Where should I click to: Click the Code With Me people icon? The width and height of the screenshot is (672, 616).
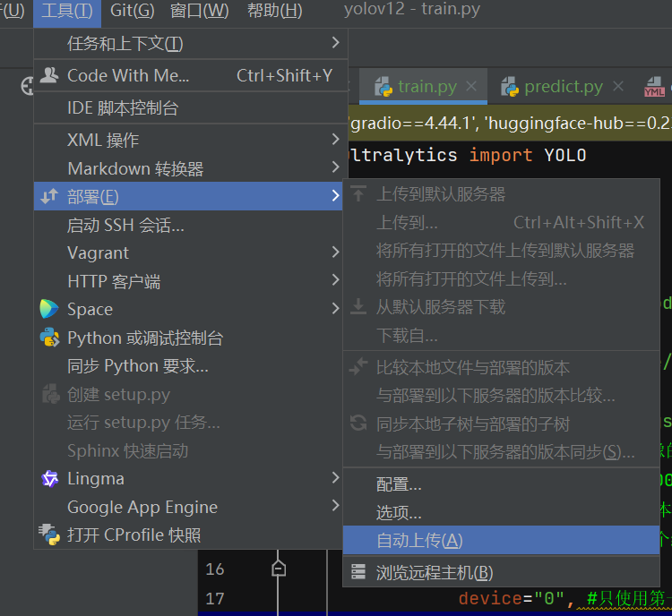click(49, 75)
